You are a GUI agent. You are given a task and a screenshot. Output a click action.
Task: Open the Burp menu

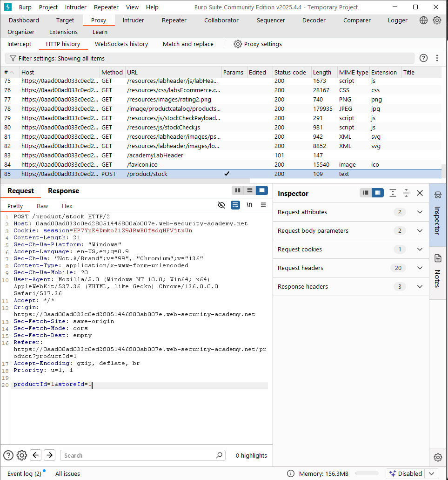click(25, 7)
